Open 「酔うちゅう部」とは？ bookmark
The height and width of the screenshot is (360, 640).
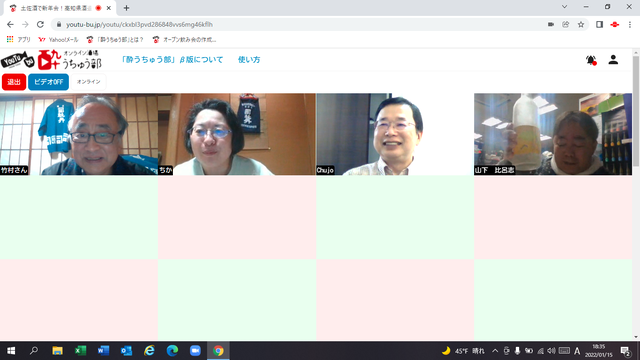click(x=116, y=40)
